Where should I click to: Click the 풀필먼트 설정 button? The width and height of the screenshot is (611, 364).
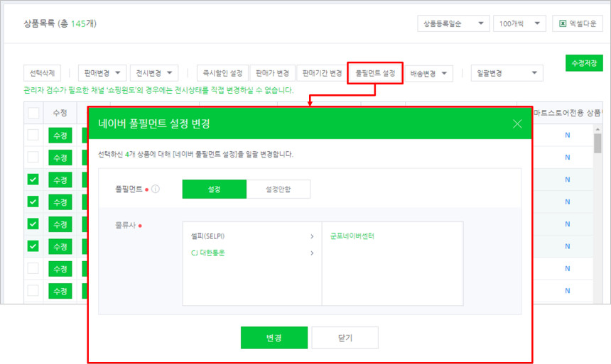375,73
